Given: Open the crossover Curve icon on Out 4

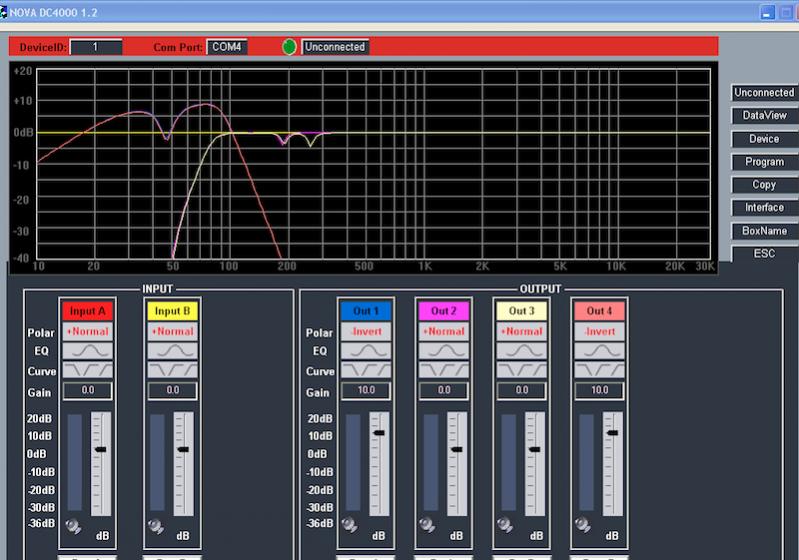Looking at the screenshot, I should [x=598, y=370].
